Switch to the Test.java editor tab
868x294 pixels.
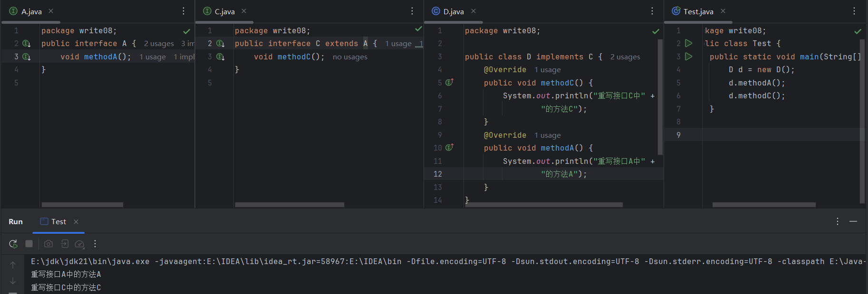click(693, 11)
